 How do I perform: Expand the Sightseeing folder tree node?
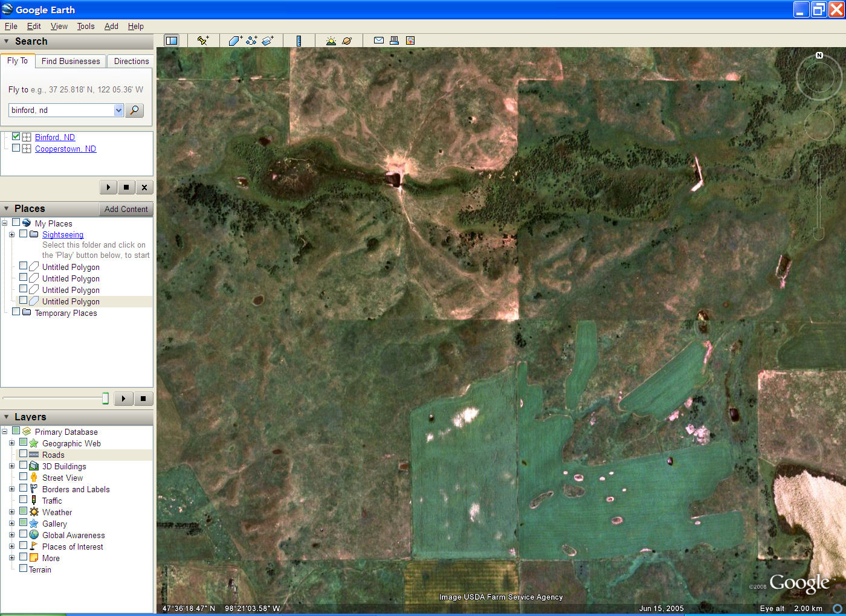coord(11,234)
